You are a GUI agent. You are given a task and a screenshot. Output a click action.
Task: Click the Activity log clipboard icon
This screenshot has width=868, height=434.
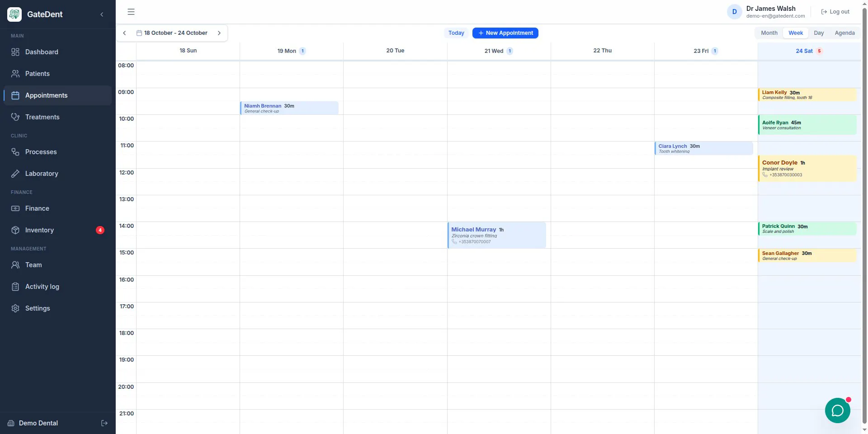pos(15,287)
